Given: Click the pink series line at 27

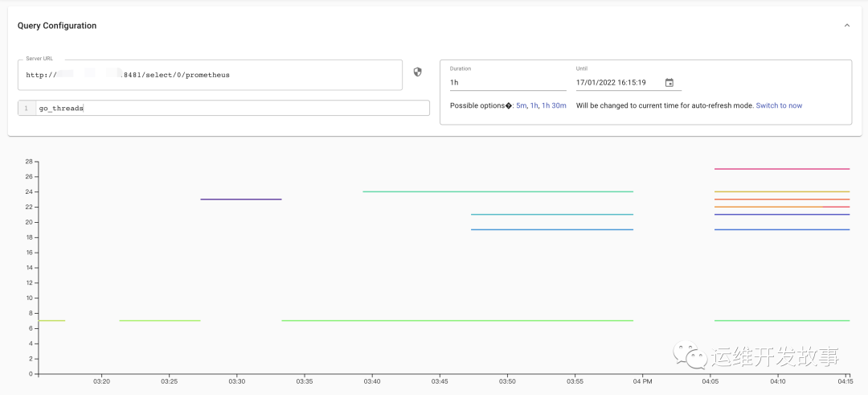Looking at the screenshot, I should 781,169.
